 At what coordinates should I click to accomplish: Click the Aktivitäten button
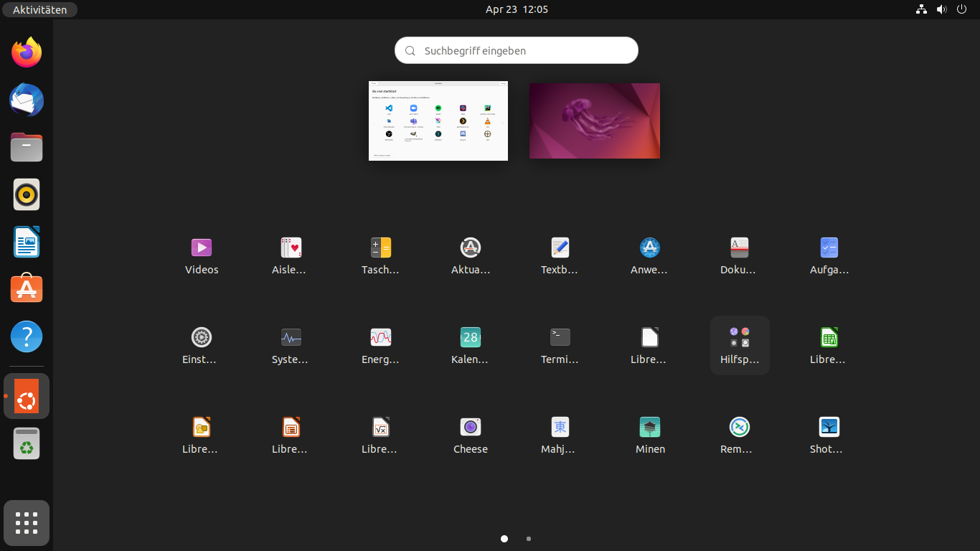[40, 9]
